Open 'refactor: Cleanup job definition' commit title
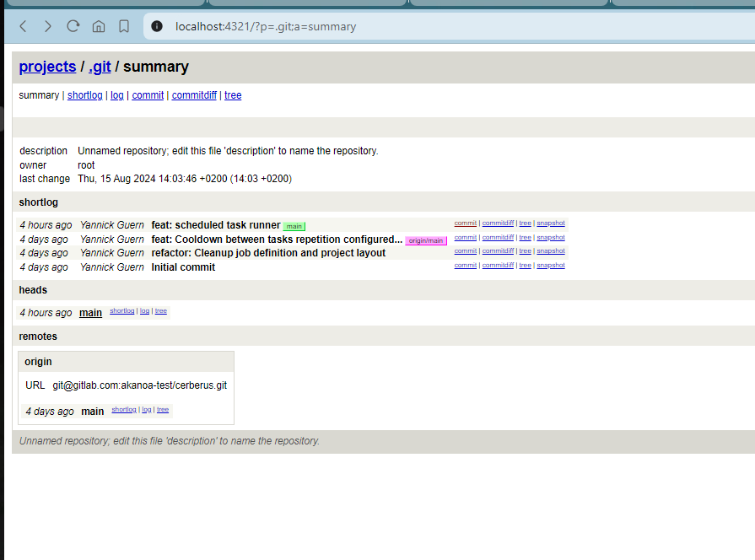 point(268,253)
